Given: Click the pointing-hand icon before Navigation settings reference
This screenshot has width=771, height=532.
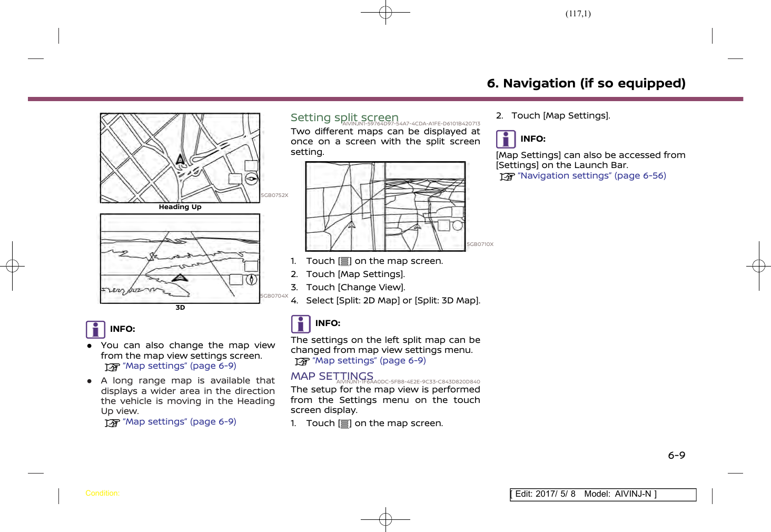Looking at the screenshot, I should pos(507,176).
